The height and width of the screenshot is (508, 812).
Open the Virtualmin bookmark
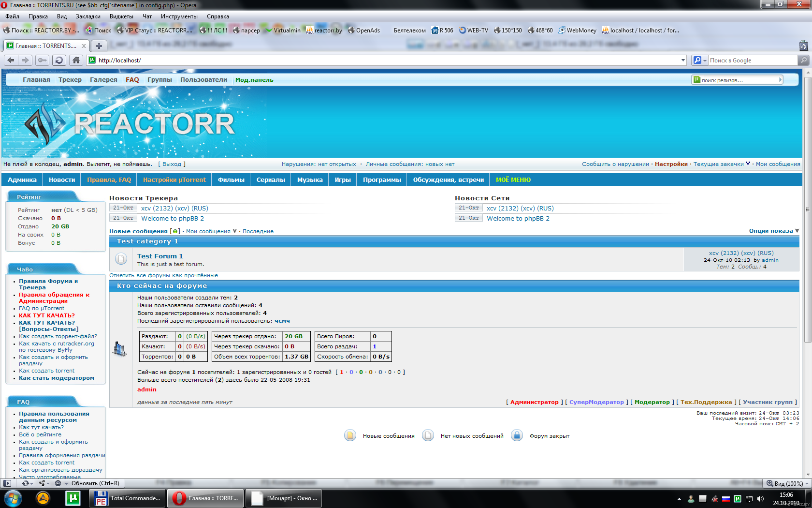click(x=283, y=30)
